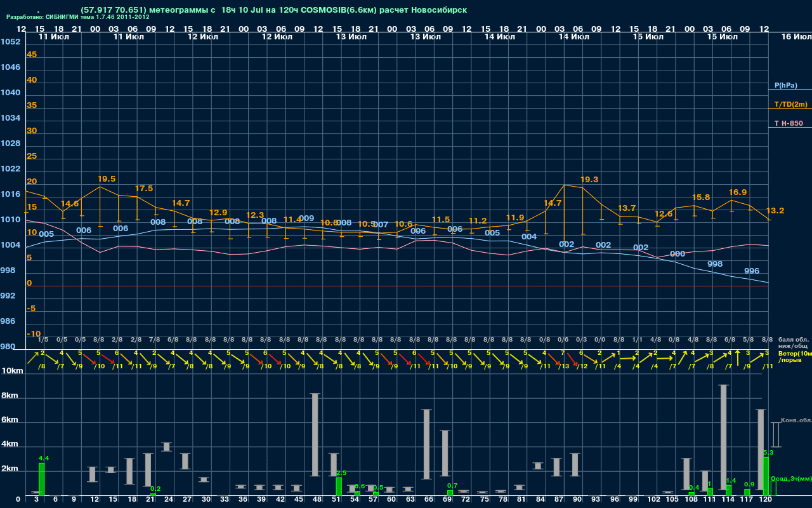Click the 11.4 temperature label
This screenshot has height=508, width=812.
point(292,219)
